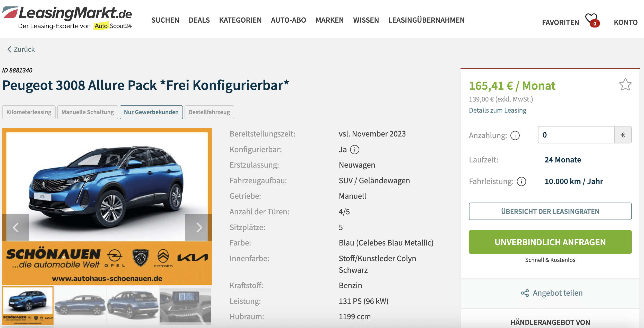Open ÜBERSICHT DER LEASINGRATEN
644x328 pixels.
[x=550, y=211]
